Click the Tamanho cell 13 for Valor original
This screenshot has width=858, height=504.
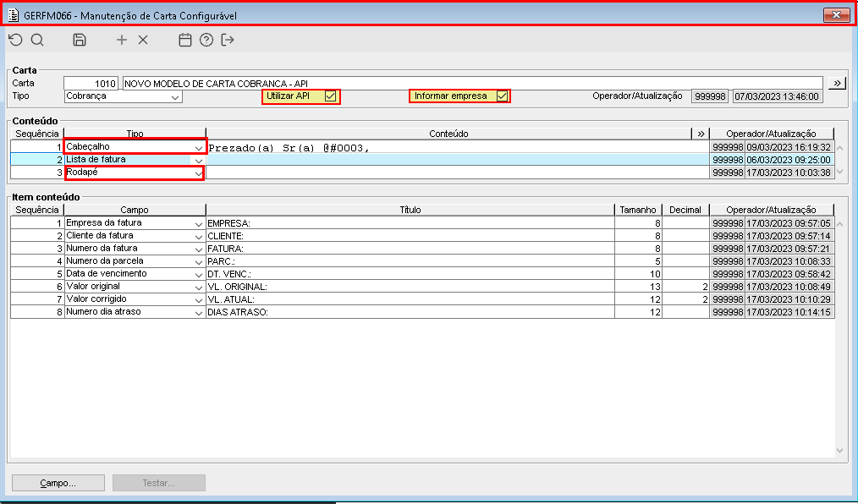pos(638,287)
